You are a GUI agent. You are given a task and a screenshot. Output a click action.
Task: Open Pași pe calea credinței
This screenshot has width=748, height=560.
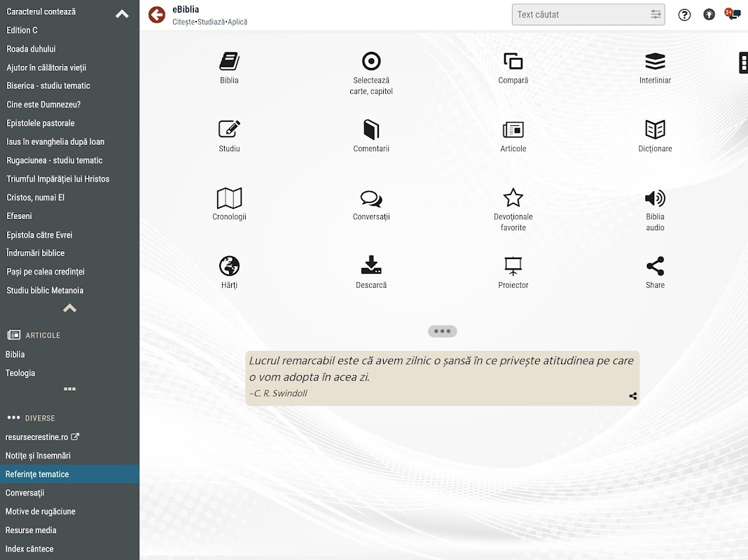pyautogui.click(x=46, y=272)
